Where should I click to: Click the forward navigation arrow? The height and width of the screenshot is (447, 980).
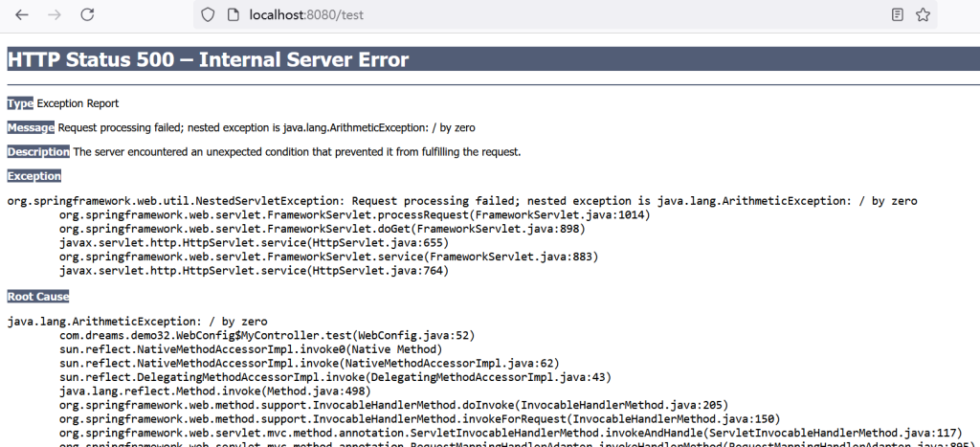(55, 14)
